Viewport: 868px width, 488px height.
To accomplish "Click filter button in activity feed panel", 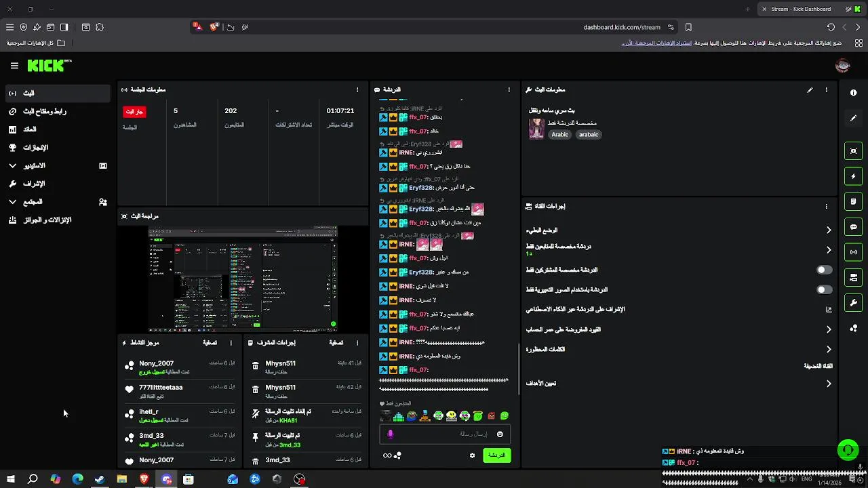I will [210, 343].
